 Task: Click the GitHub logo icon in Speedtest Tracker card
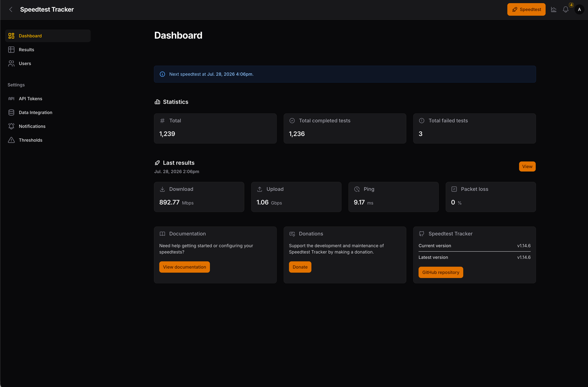(x=422, y=234)
